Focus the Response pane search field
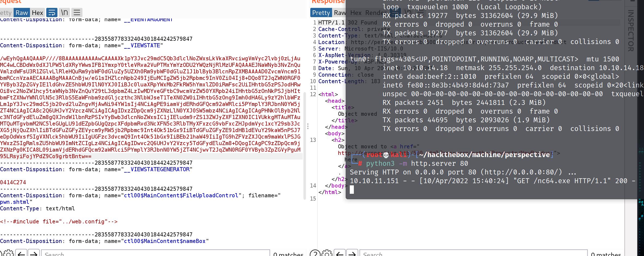644x256 pixels. click(474, 253)
